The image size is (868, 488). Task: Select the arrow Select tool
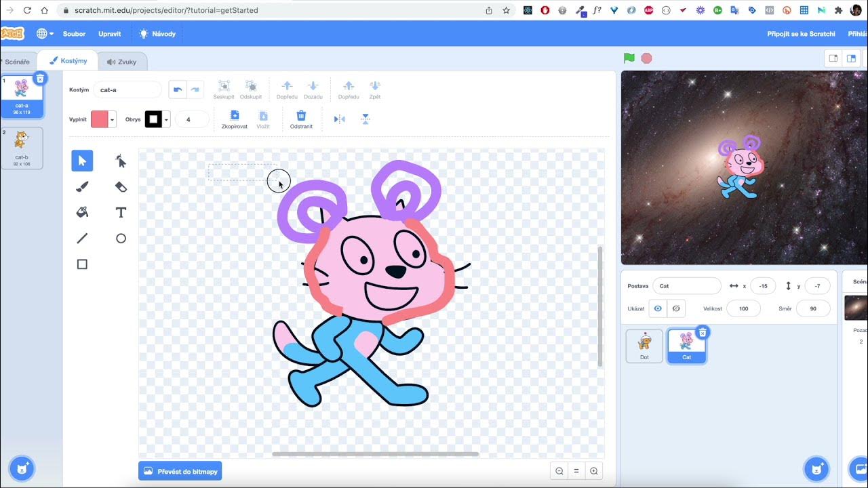coord(82,161)
